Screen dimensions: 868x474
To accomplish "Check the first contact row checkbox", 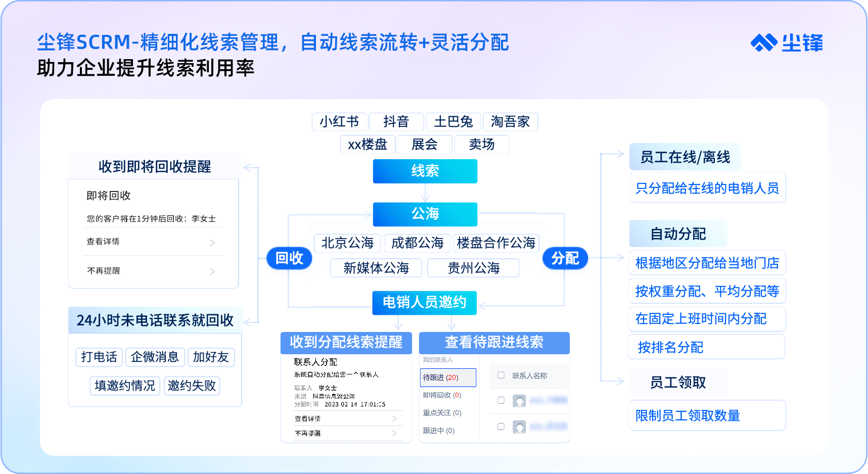I will [x=501, y=400].
